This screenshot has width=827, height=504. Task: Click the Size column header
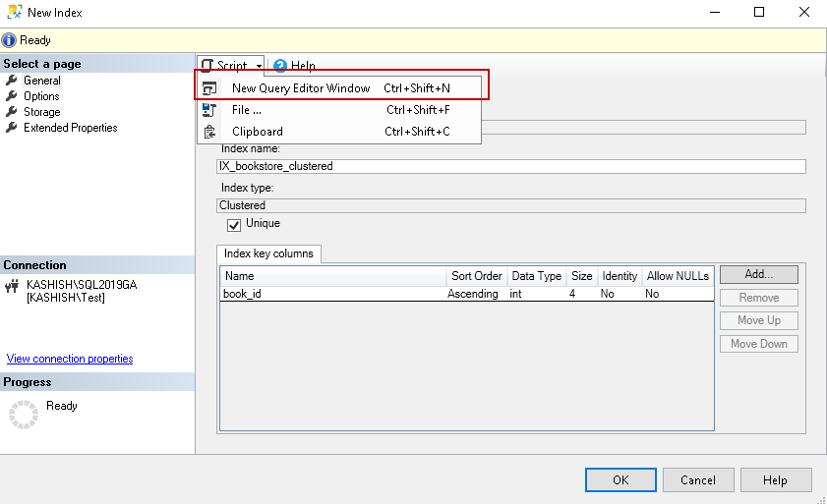tap(582, 276)
